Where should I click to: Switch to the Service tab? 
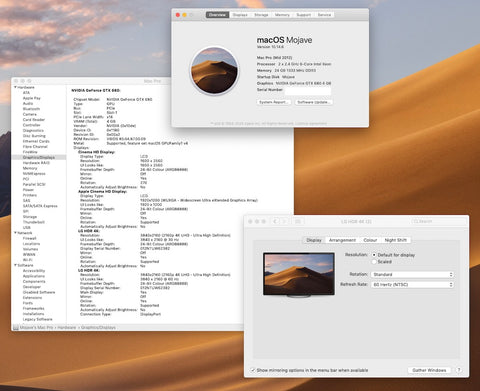324,15
